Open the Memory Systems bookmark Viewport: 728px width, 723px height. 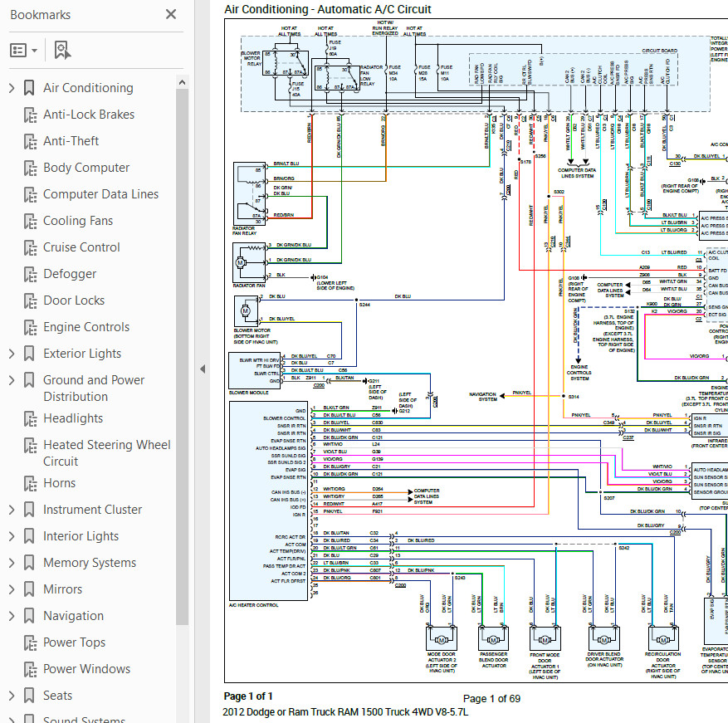[x=90, y=563]
